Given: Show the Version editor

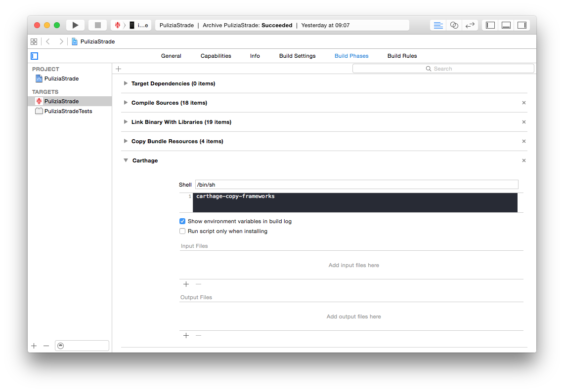Looking at the screenshot, I should pyautogui.click(x=470, y=25).
